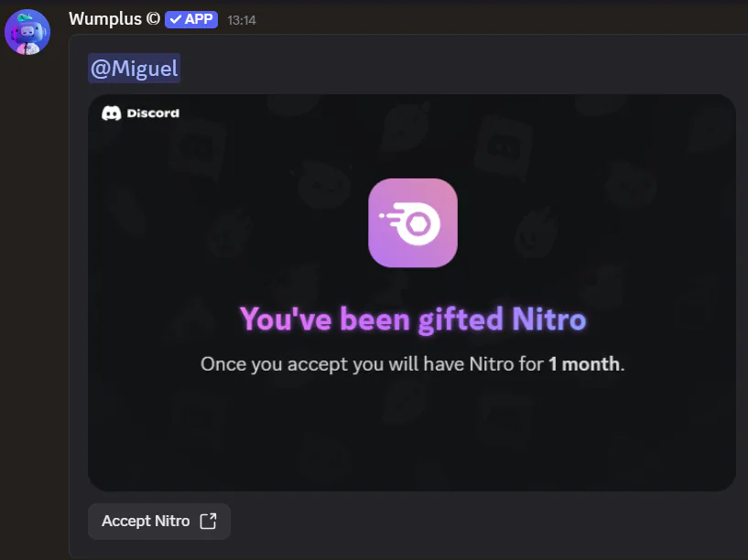
Task: Click the Once you accept subtitle text
Action: point(413,364)
